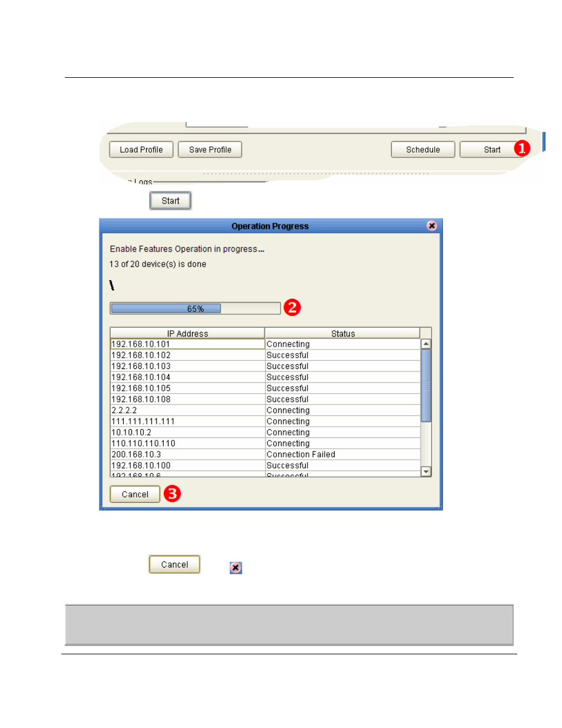Select row 192.168.10.105
562x728 pixels.
[x=265, y=388]
